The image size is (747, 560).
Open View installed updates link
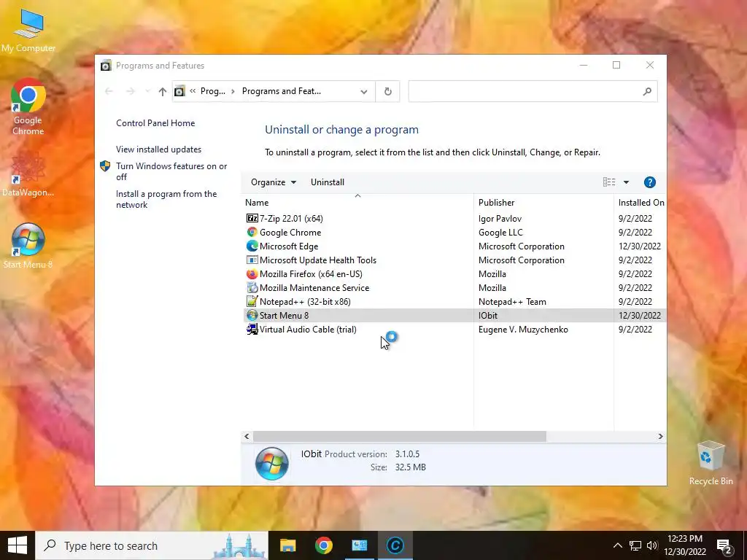tap(158, 149)
